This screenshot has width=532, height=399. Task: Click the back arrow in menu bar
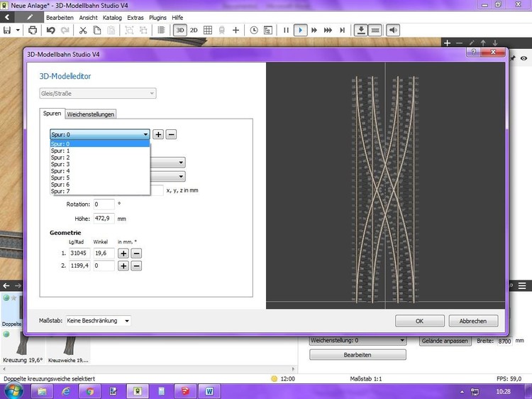pyautogui.click(x=7, y=17)
